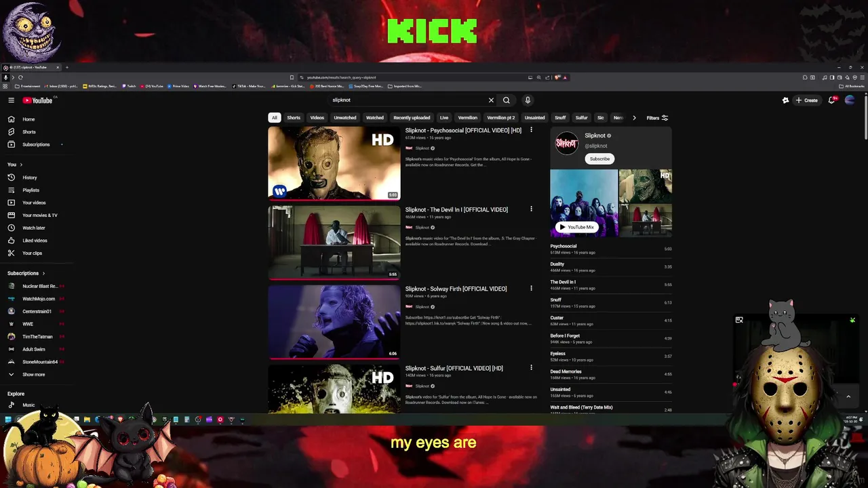The height and width of the screenshot is (488, 868).
Task: Play the YouTube Mix for Slipknot
Action: pos(576,227)
